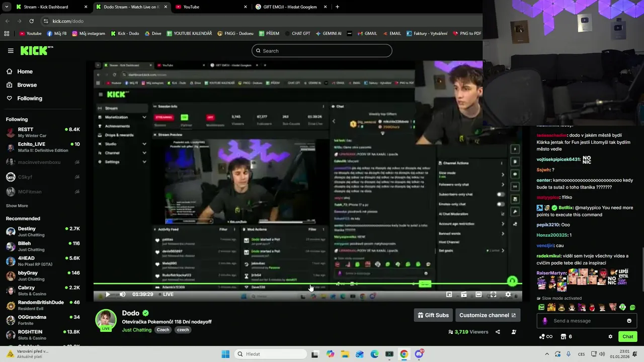Insert the green headphones alien emote
The image size is (644, 362).
tap(623, 307)
